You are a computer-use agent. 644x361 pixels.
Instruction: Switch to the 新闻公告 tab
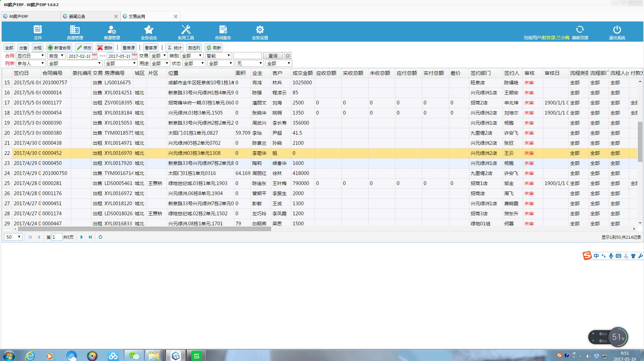tap(77, 16)
